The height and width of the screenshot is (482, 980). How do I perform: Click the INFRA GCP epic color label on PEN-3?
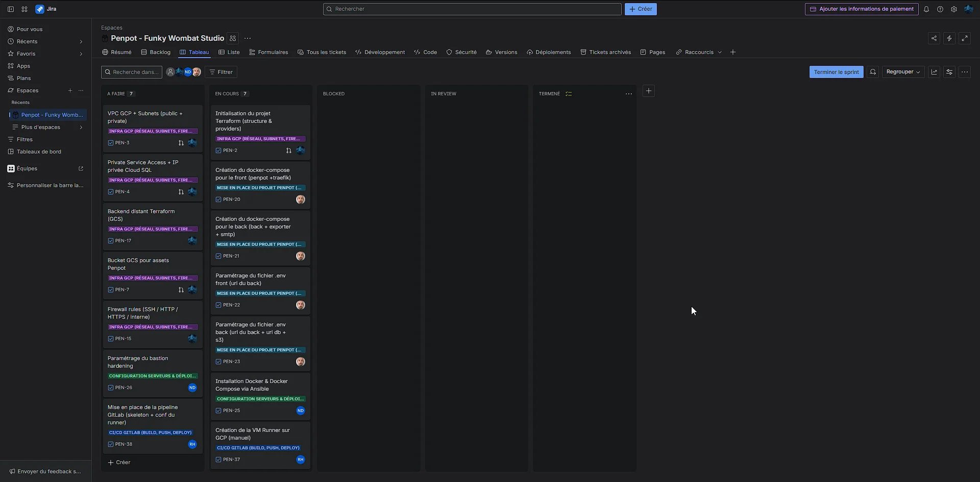click(152, 131)
